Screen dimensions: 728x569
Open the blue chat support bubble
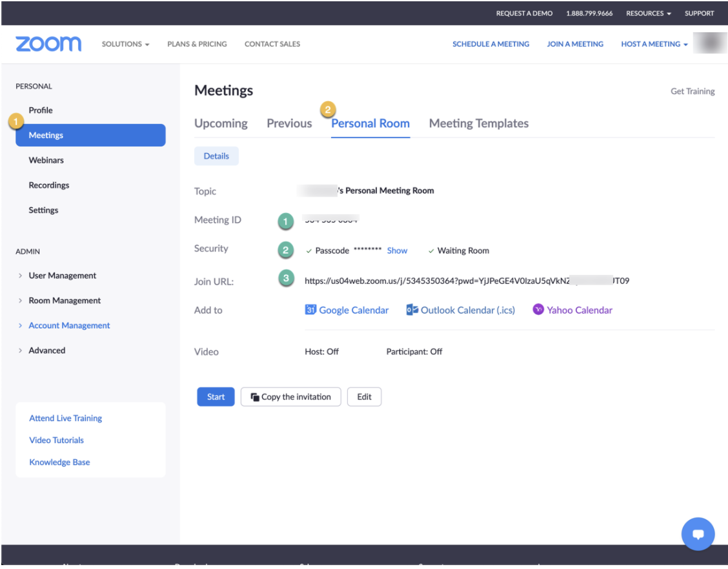697,534
